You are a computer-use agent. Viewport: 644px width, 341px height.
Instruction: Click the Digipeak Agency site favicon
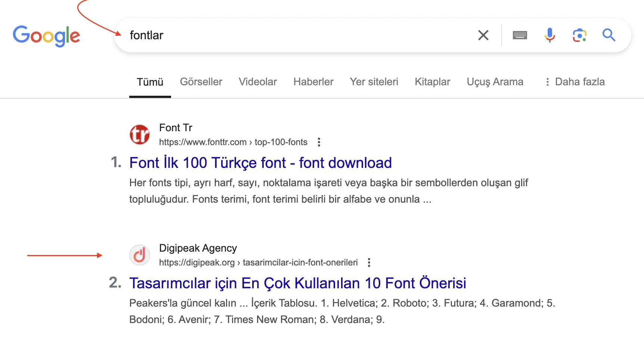tap(140, 255)
